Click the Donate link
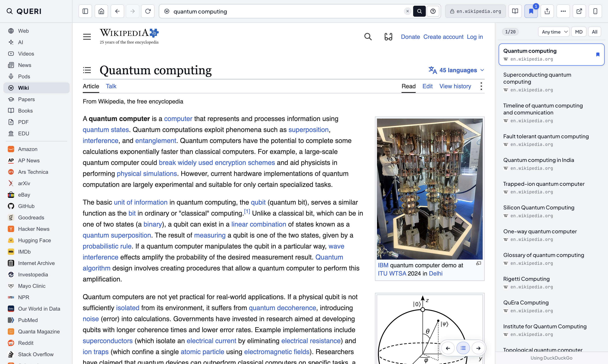 point(410,37)
